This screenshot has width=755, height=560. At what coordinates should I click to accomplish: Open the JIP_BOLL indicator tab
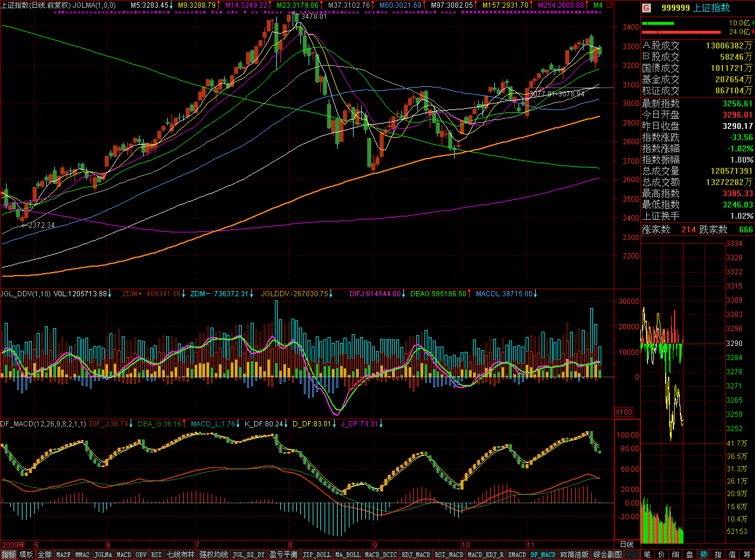pyautogui.click(x=316, y=555)
